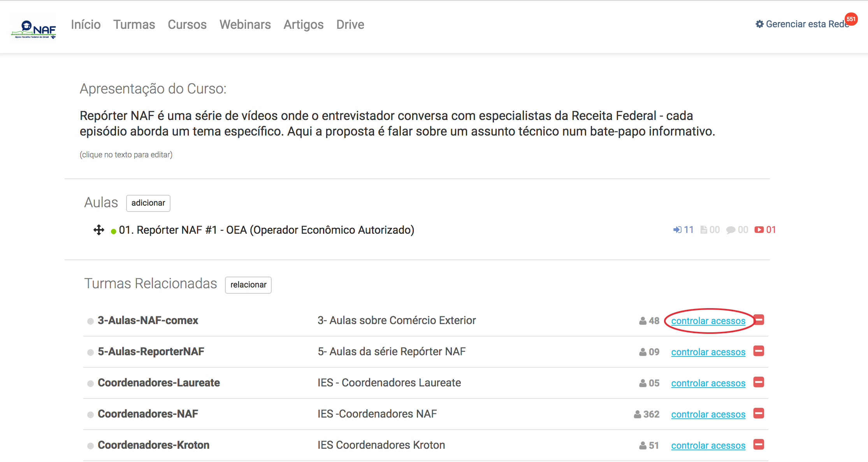Open the Turmas menu item

point(134,25)
